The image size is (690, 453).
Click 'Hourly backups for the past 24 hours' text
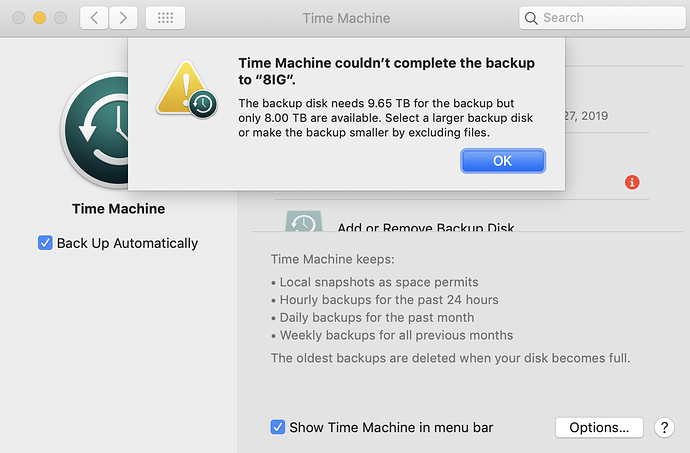click(389, 300)
